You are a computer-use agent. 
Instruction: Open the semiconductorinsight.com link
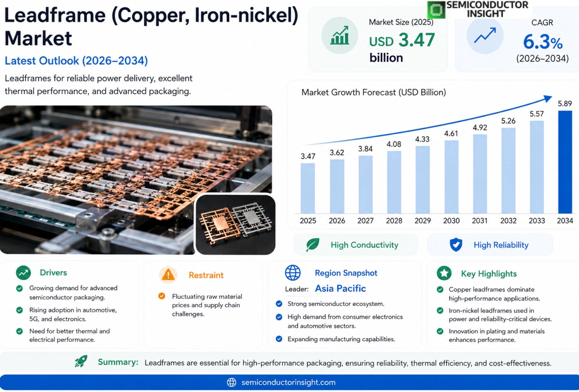click(288, 382)
